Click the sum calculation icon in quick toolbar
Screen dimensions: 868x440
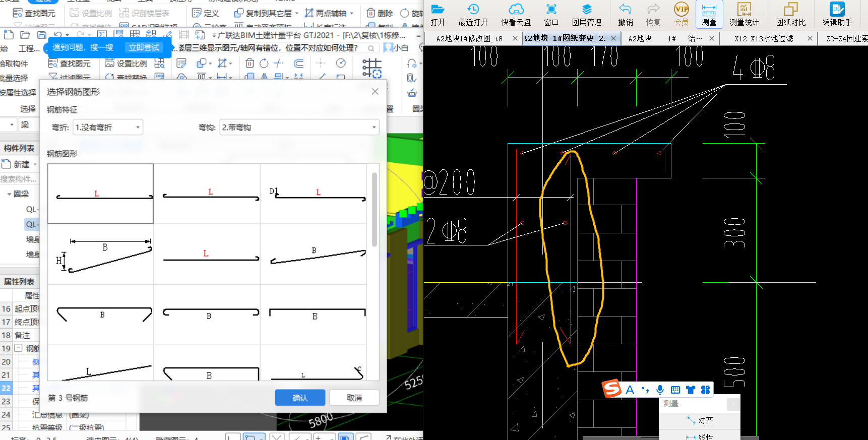[x=101, y=35]
